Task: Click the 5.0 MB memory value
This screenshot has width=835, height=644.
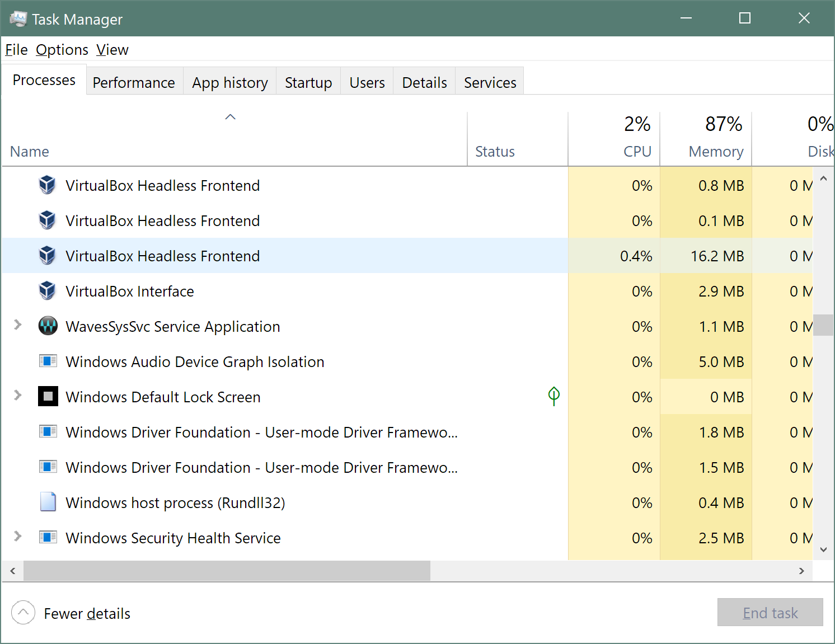Action: coord(721,361)
